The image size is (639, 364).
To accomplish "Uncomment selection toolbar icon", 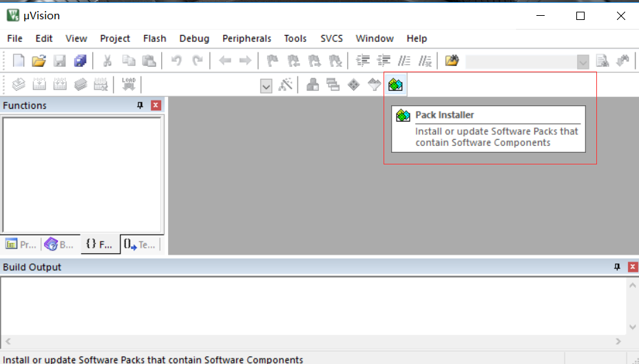I will pos(425,61).
